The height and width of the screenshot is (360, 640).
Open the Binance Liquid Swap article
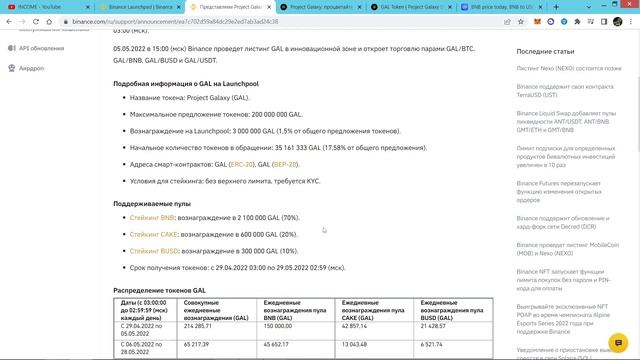click(x=567, y=122)
